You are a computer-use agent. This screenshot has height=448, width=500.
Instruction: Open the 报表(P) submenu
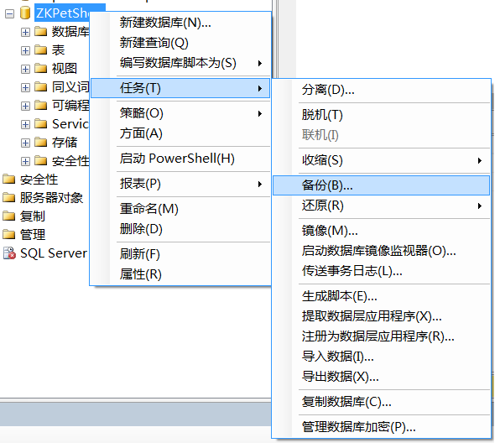click(x=180, y=184)
